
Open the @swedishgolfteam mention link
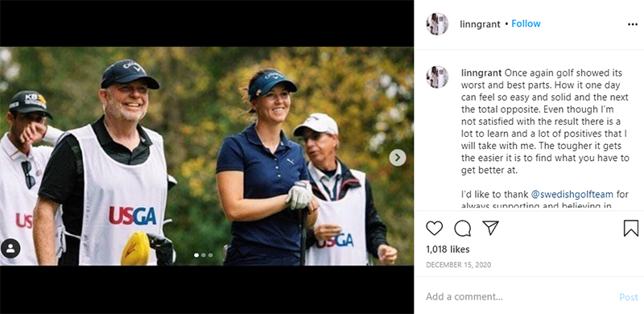click(x=572, y=194)
